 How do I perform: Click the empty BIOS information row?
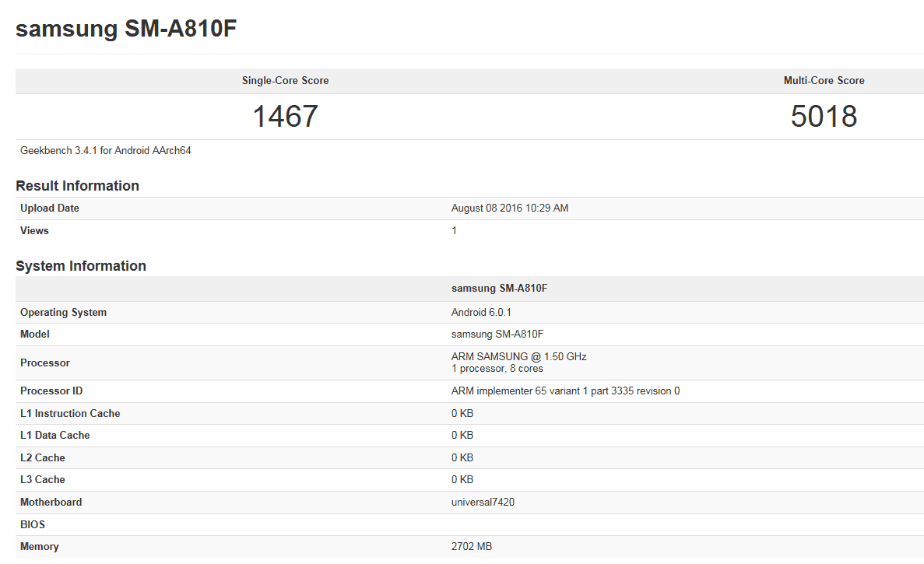[462, 524]
